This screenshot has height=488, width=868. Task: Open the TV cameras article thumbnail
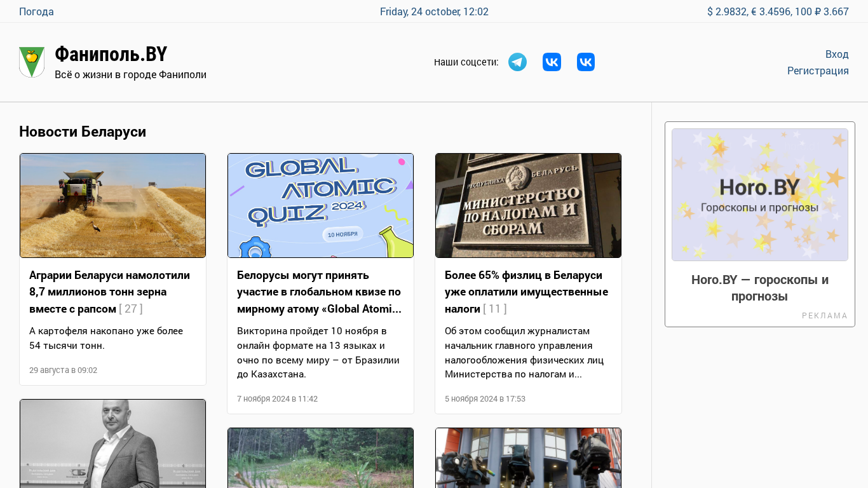point(528,457)
